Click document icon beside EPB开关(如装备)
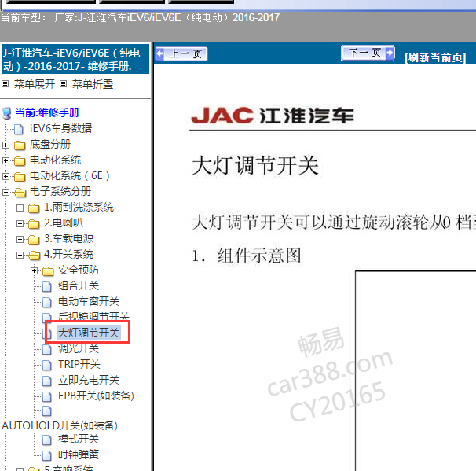The height and width of the screenshot is (471, 476). [x=47, y=396]
